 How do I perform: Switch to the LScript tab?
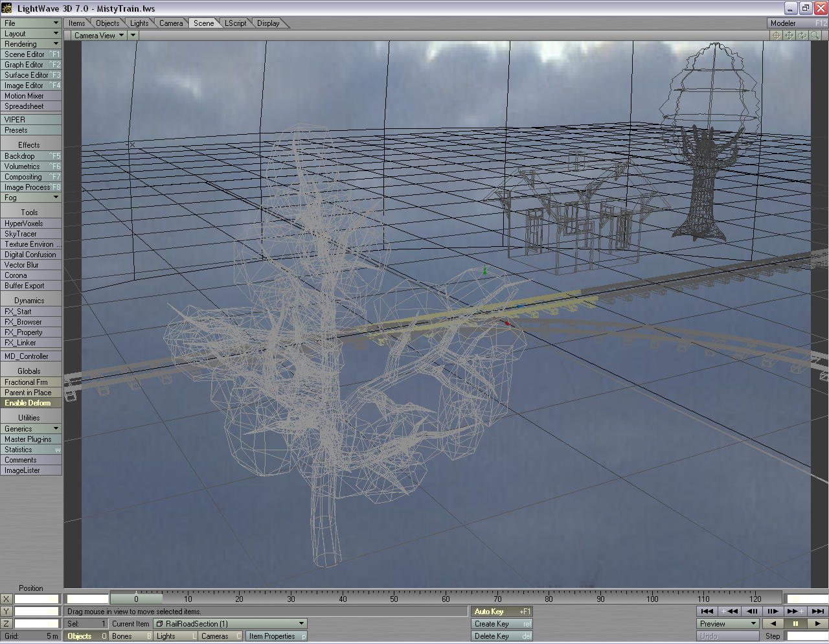point(236,23)
